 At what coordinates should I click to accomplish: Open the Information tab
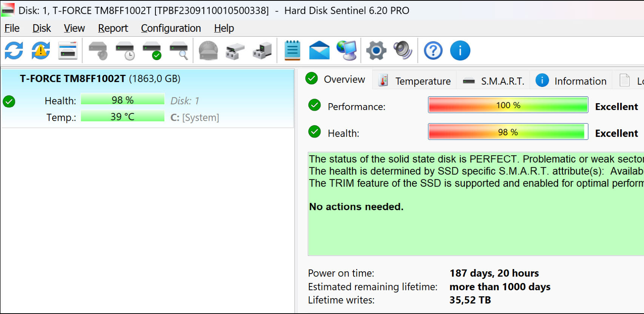(571, 81)
